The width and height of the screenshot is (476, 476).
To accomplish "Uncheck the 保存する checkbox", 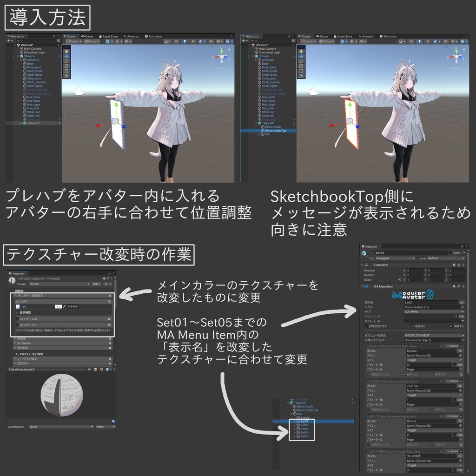I will point(412,326).
